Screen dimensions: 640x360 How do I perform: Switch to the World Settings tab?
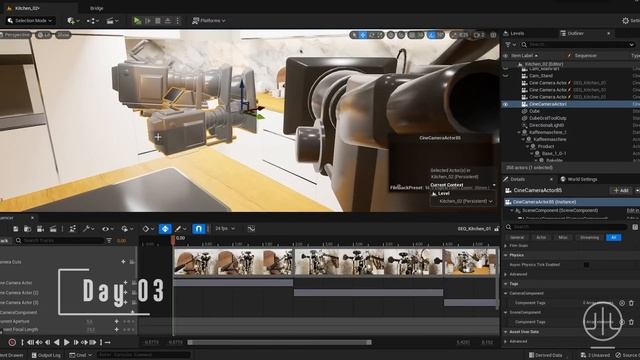coord(579,179)
